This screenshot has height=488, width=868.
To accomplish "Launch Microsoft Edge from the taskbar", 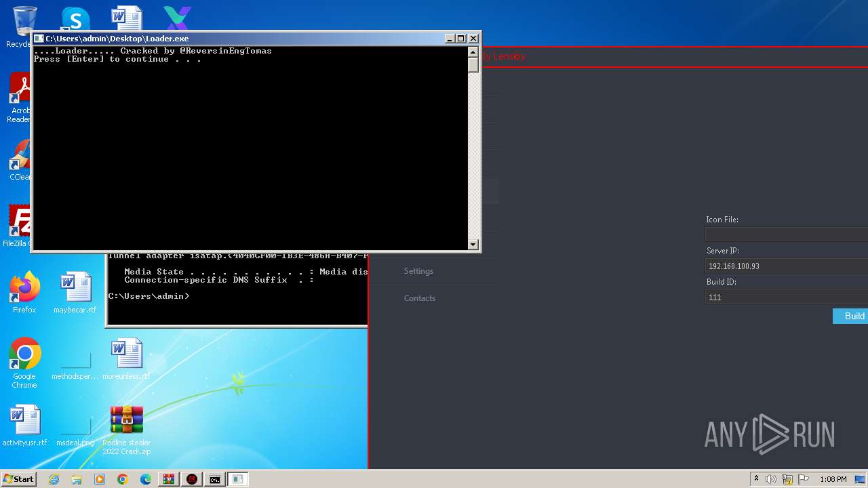I will 146,479.
